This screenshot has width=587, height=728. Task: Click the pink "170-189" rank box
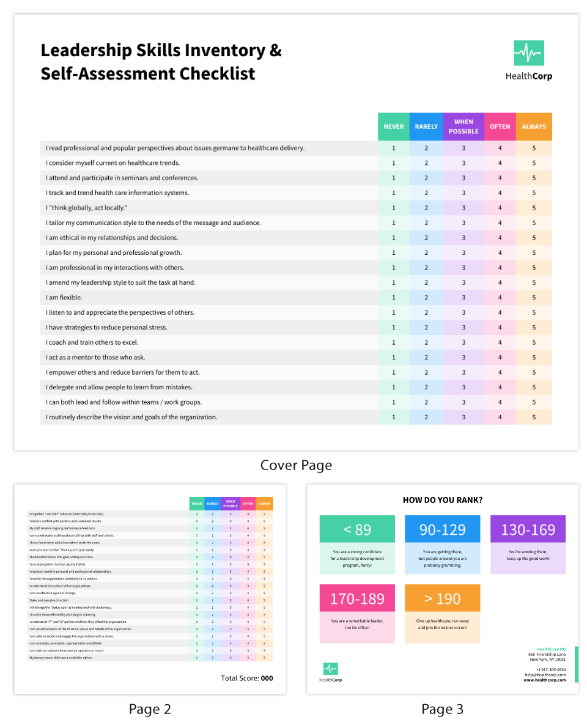pyautogui.click(x=357, y=598)
